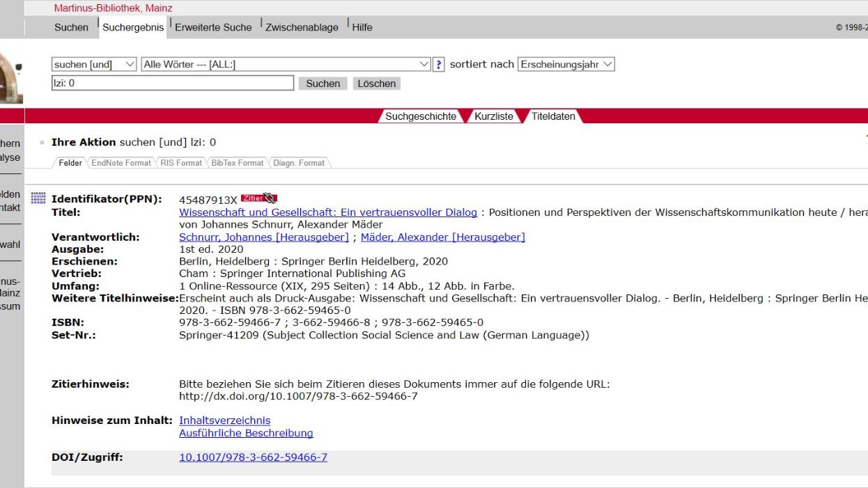
Task: Open the title link 'Wissenschaft und Gesellschaft: Ein vertrauensvoller Dialog'
Action: click(x=328, y=212)
